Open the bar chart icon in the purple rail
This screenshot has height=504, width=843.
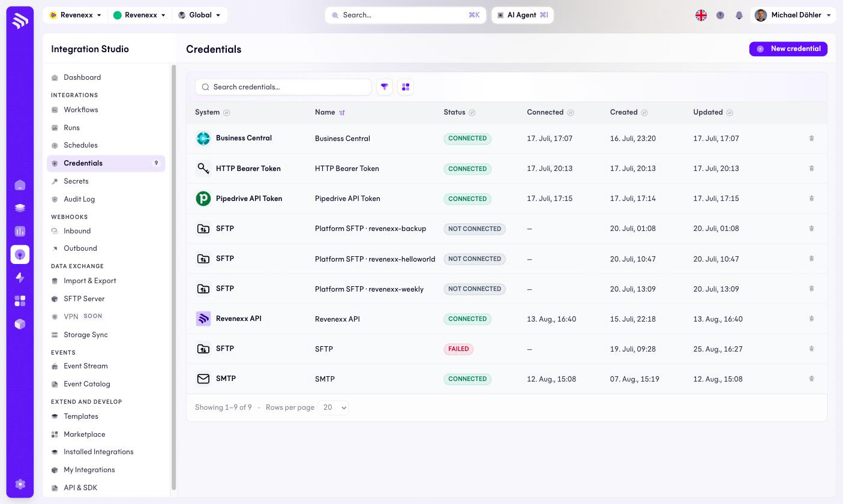pos(20,232)
